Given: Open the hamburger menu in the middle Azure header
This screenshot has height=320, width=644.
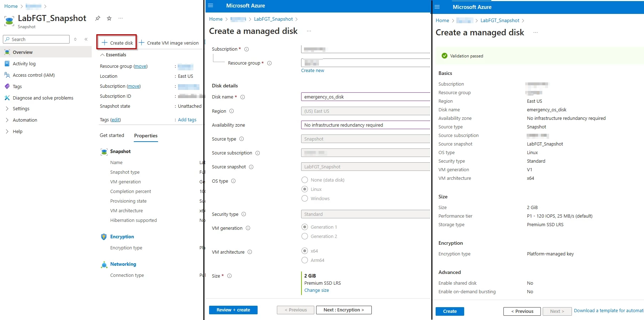Looking at the screenshot, I should tap(211, 5).
